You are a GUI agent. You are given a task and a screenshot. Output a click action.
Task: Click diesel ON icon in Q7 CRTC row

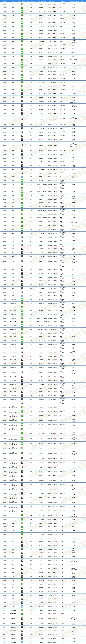tap(22, 595)
